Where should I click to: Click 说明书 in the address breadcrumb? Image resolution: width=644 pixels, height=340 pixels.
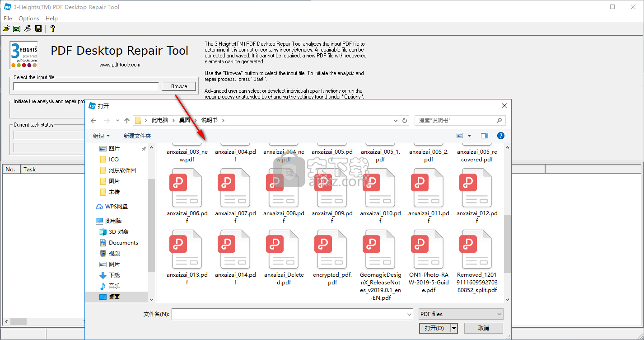(x=210, y=120)
